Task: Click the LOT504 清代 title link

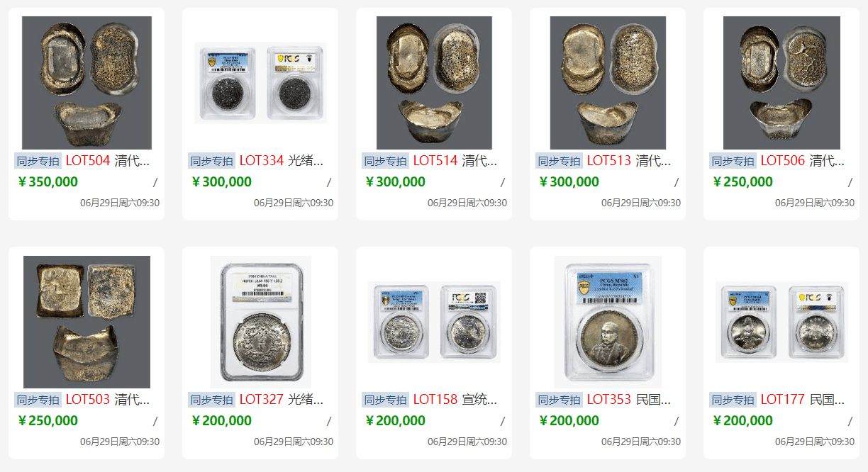Action: tap(108, 161)
